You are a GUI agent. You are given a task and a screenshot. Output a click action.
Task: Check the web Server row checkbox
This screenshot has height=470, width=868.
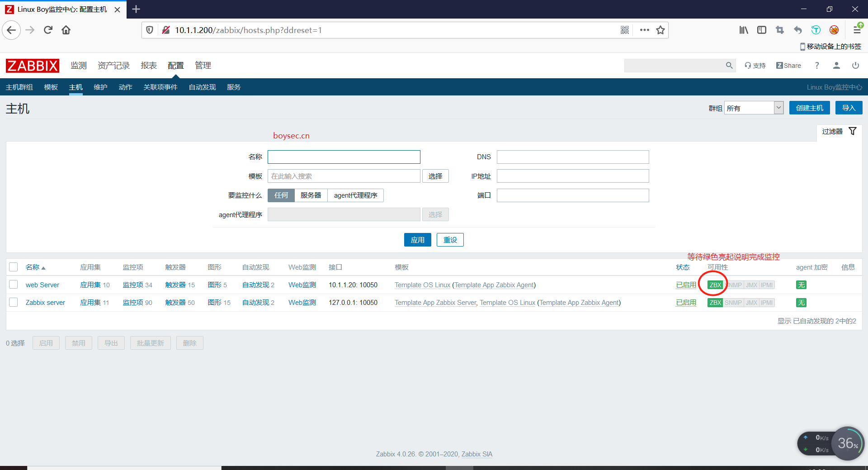coord(14,285)
